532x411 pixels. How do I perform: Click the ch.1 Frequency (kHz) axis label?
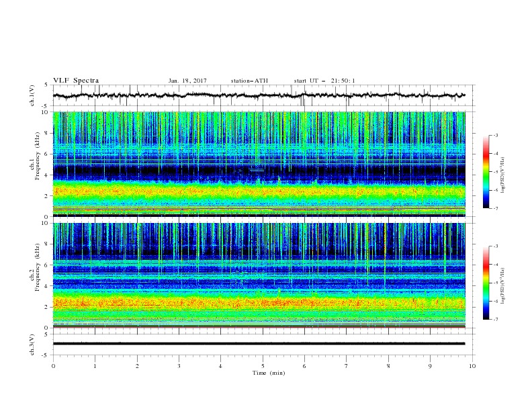click(35, 155)
